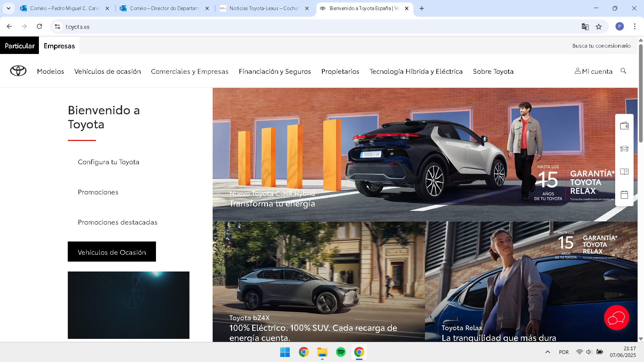Viewport: 644px width, 362px height.
Task: Open Tecnología Híbrida y Eléctrica menu
Action: tap(416, 71)
